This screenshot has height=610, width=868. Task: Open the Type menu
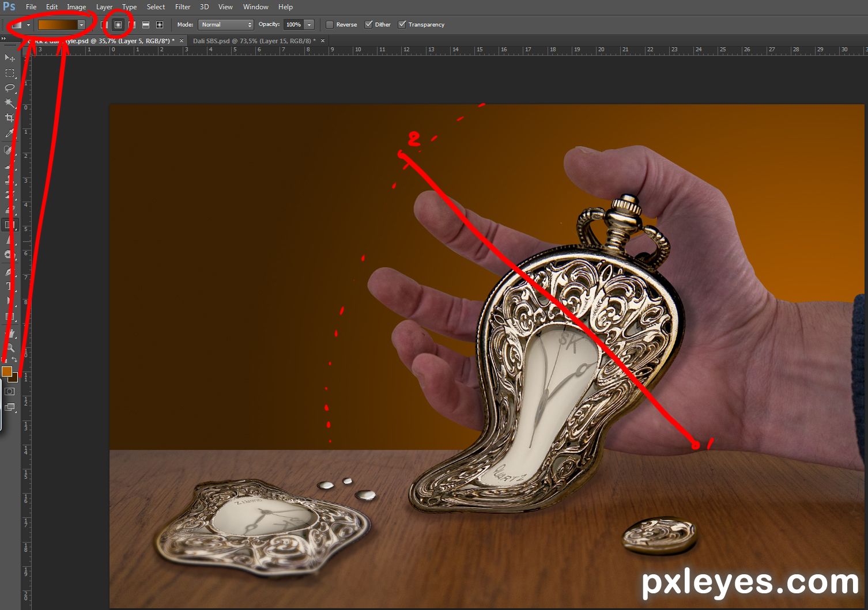point(129,7)
